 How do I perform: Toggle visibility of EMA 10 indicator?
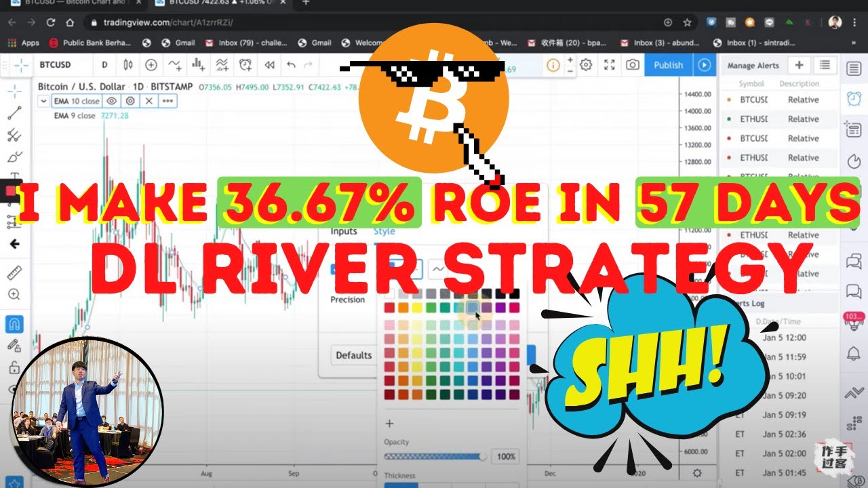click(112, 101)
